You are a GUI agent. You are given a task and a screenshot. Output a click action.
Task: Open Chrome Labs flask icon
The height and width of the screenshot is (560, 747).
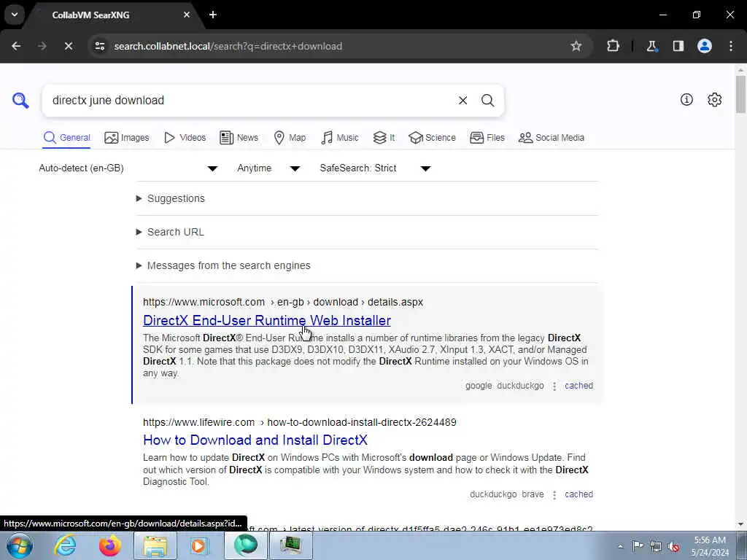(x=651, y=46)
